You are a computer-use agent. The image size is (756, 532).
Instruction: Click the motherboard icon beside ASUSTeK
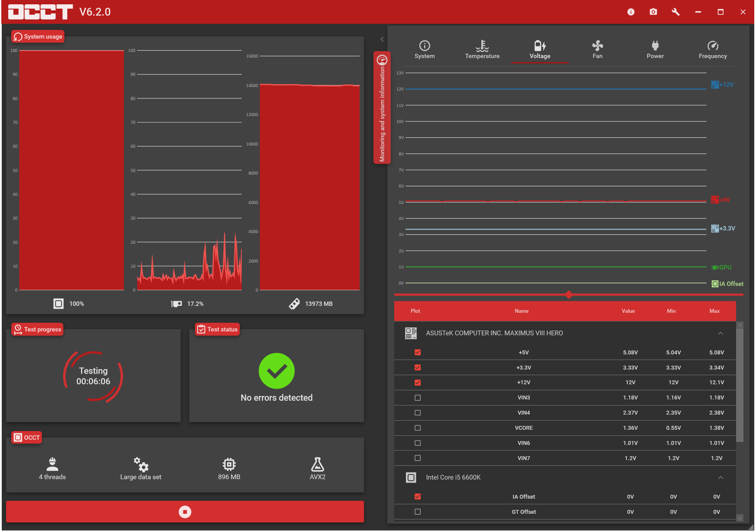point(411,333)
